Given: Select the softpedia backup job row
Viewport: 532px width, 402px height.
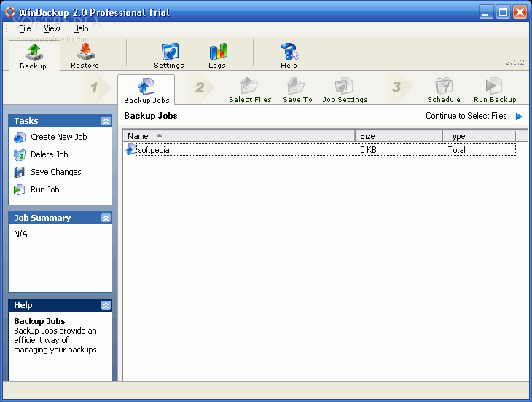Looking at the screenshot, I should [320, 150].
